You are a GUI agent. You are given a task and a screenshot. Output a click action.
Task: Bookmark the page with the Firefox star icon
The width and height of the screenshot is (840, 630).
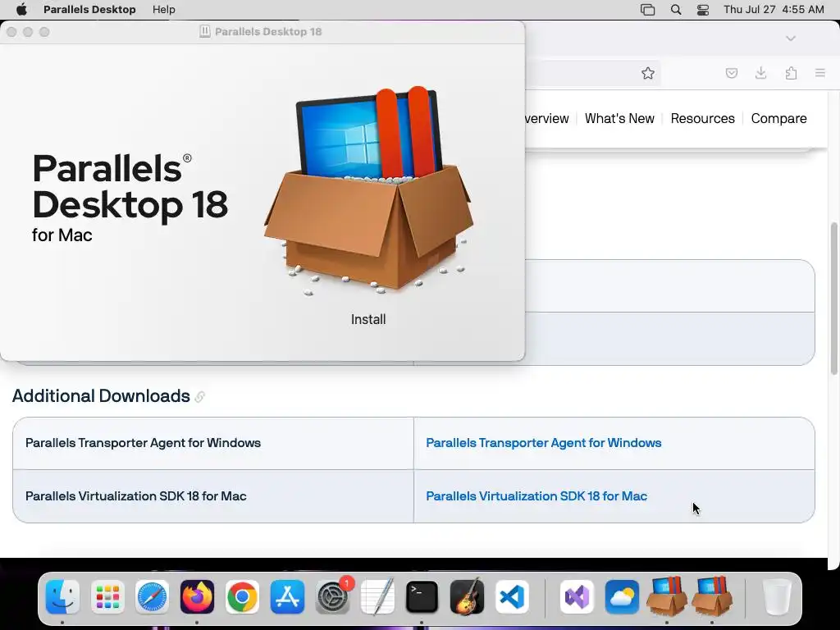648,73
